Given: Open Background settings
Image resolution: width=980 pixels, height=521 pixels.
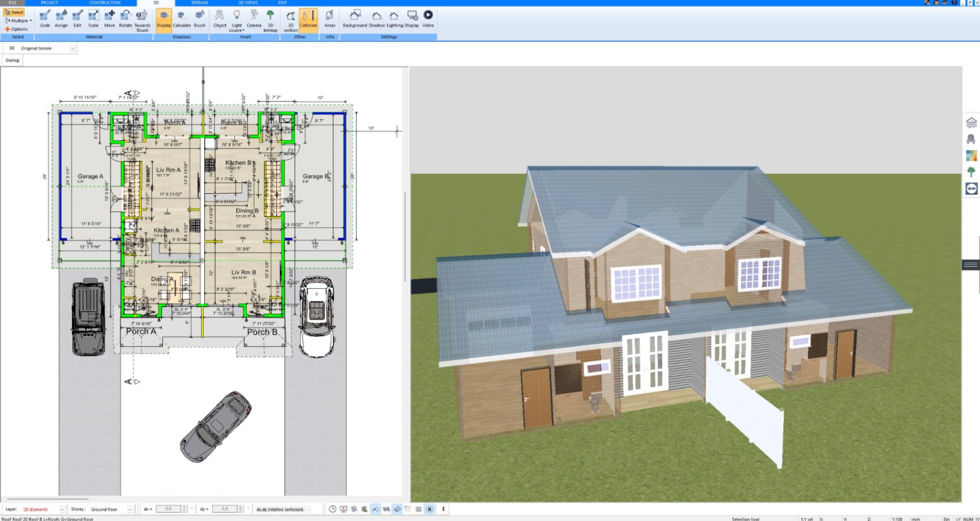Looking at the screenshot, I should pos(355,18).
